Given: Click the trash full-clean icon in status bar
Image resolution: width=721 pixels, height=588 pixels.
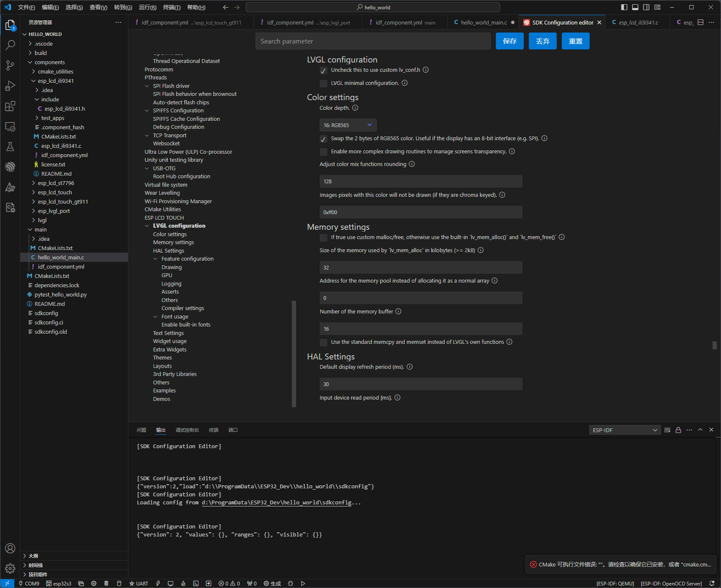Looking at the screenshot, I should point(106,583).
